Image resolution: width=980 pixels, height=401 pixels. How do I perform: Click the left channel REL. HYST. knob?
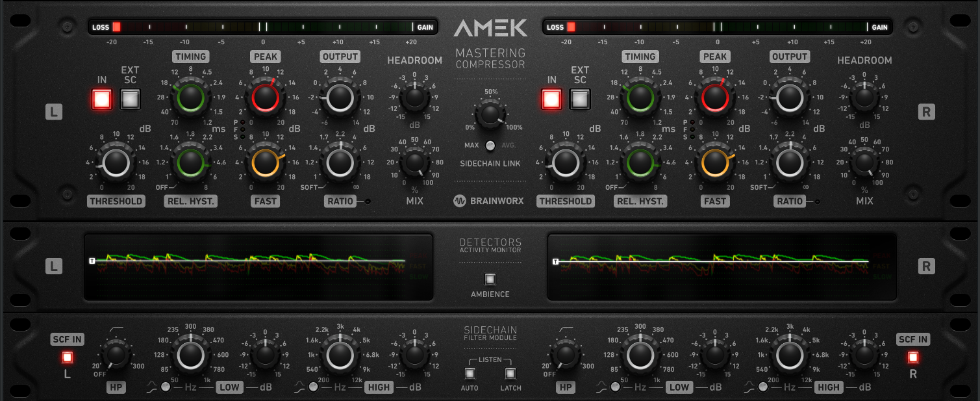point(190,162)
